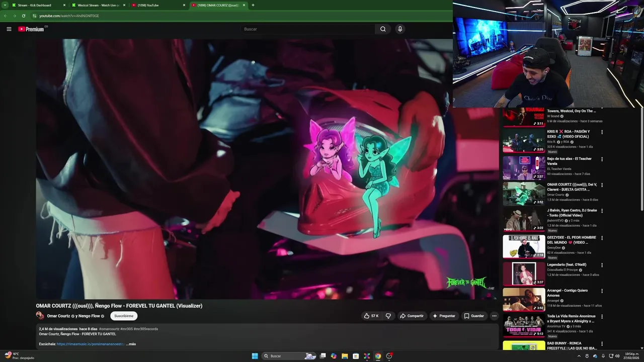Open Arcangel Contigo Quiero Amores video
This screenshot has width=644, height=362.
[524, 299]
